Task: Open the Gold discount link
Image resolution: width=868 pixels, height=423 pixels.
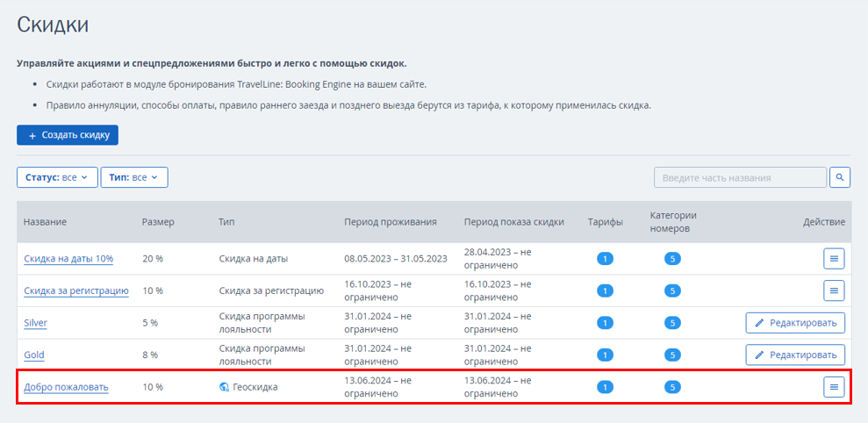Action: click(34, 355)
